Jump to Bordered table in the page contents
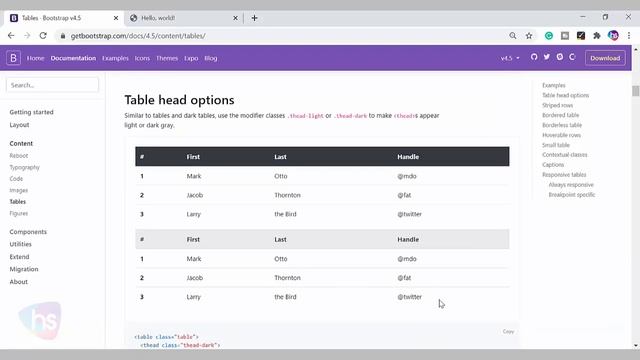The image size is (640, 360). (560, 115)
